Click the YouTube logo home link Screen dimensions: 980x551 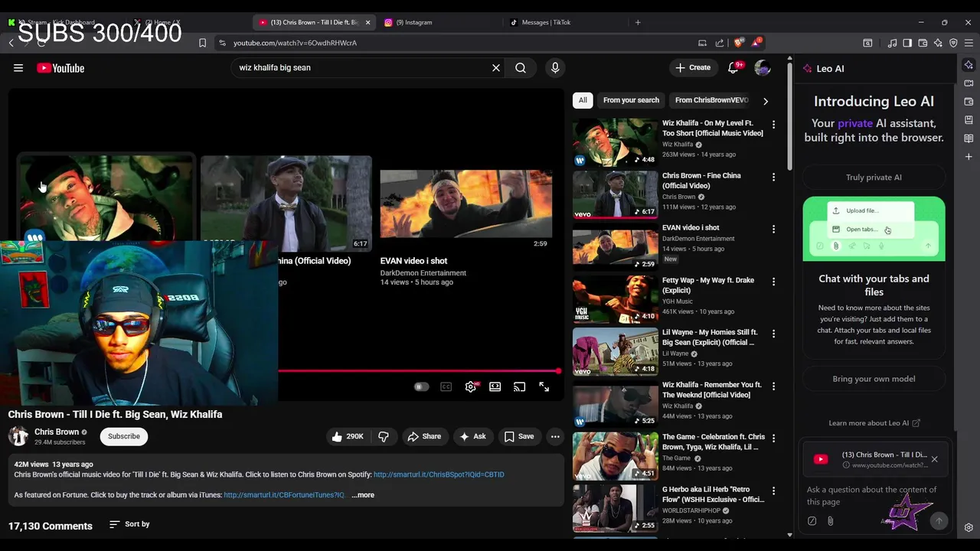[60, 68]
